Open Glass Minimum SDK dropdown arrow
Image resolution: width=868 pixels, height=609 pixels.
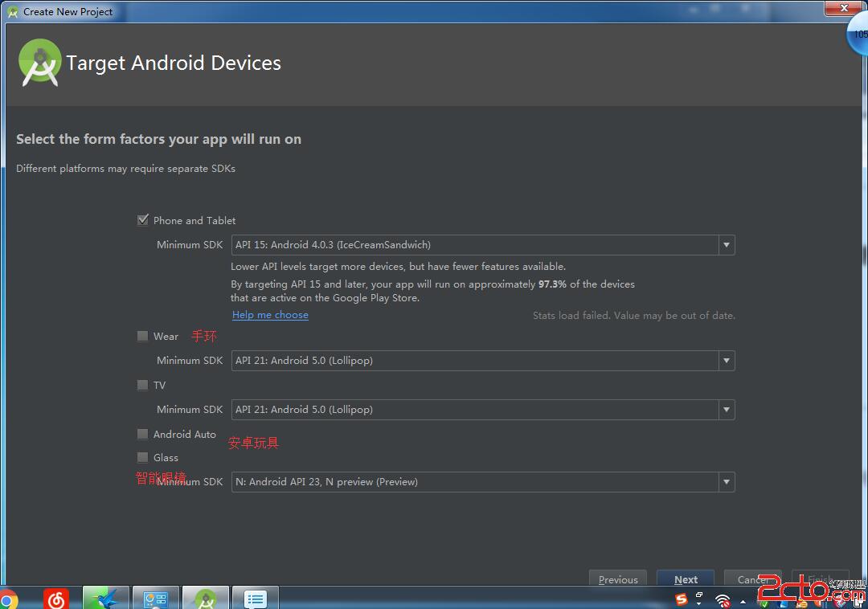point(727,482)
